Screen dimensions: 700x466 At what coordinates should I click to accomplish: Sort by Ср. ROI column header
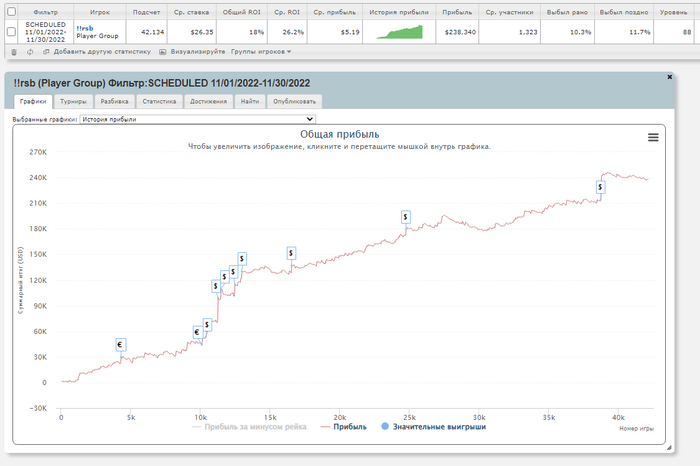click(x=287, y=12)
